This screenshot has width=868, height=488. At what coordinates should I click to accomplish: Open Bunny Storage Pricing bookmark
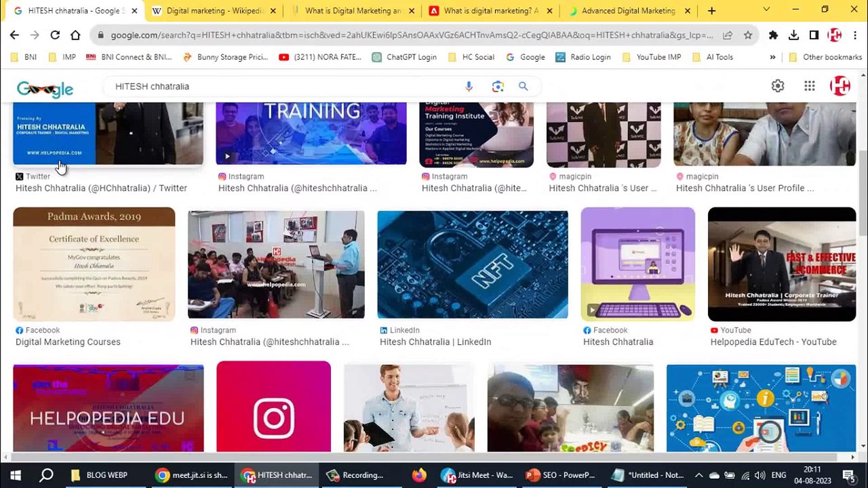click(225, 57)
